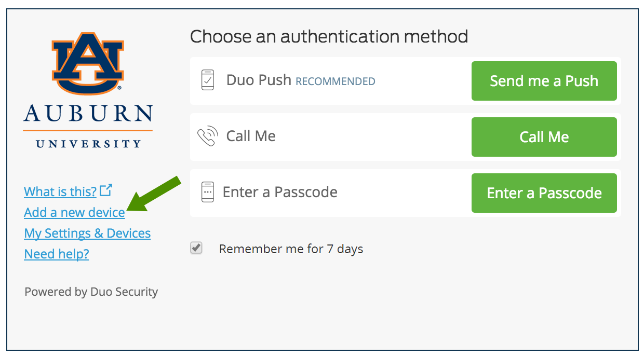Image resolution: width=644 pixels, height=357 pixels.
Task: Open the Need help? link
Action: coord(57,254)
